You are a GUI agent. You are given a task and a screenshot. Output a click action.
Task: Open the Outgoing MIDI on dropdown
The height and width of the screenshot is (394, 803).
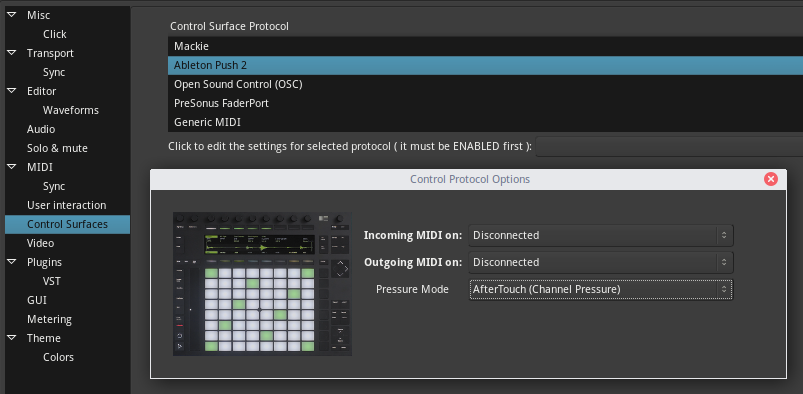(x=601, y=262)
